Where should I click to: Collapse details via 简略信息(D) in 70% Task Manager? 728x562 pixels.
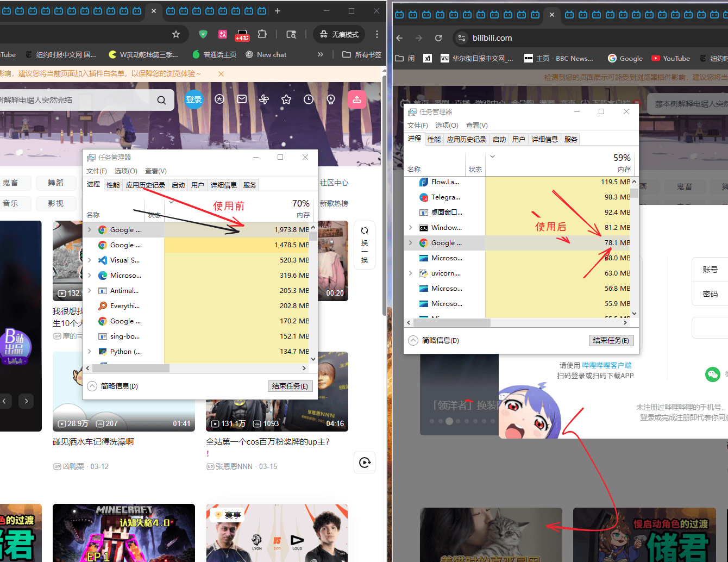(x=114, y=386)
